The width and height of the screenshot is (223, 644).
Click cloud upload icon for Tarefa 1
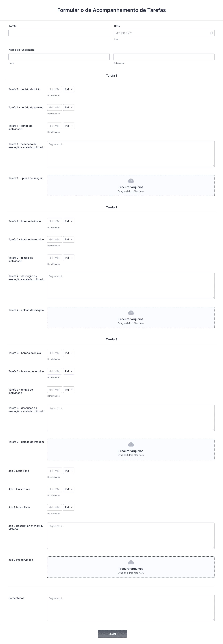(131, 181)
